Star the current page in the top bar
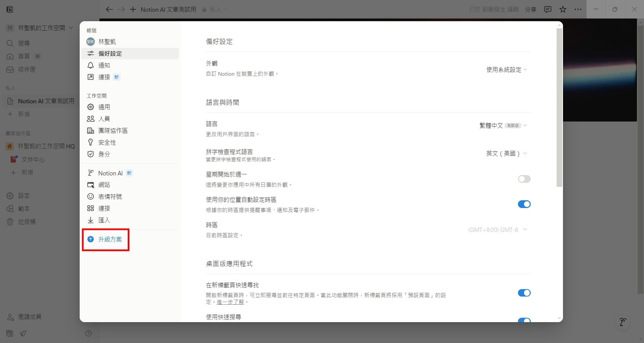The image size is (644, 343). pyautogui.click(x=563, y=9)
